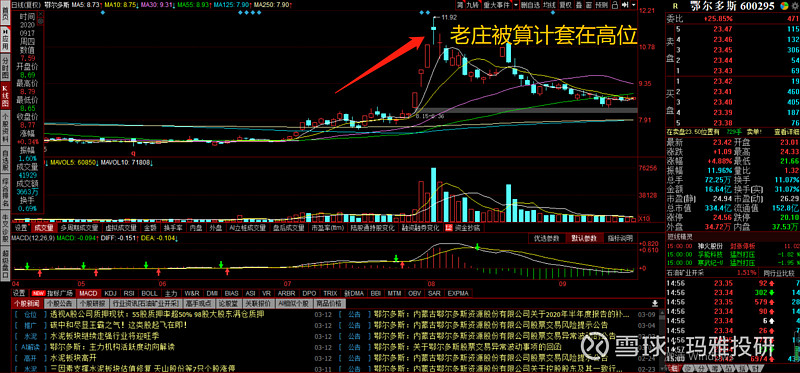Select the 应用 sidebar tab
800x373 pixels.
point(5,41)
